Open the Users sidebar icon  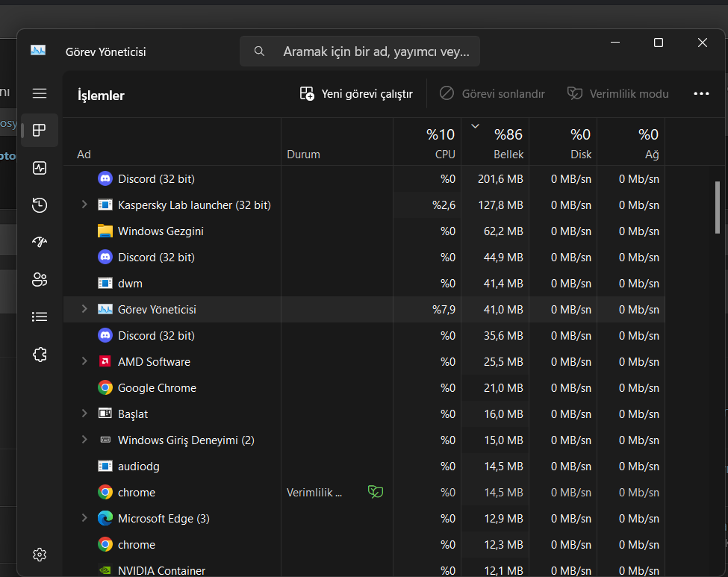click(40, 279)
